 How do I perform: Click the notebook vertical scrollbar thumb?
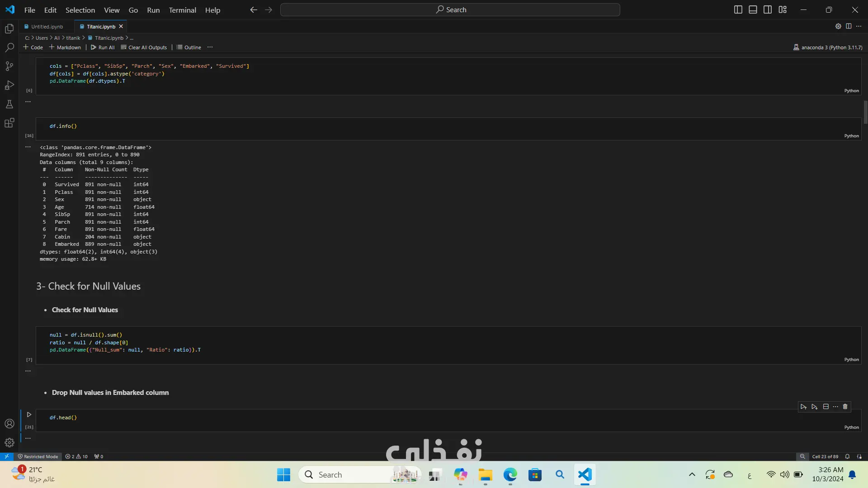click(865, 112)
